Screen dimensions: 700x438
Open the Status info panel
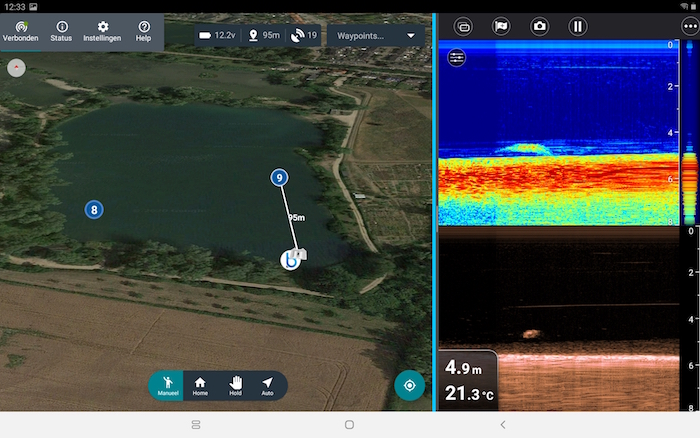pyautogui.click(x=61, y=32)
